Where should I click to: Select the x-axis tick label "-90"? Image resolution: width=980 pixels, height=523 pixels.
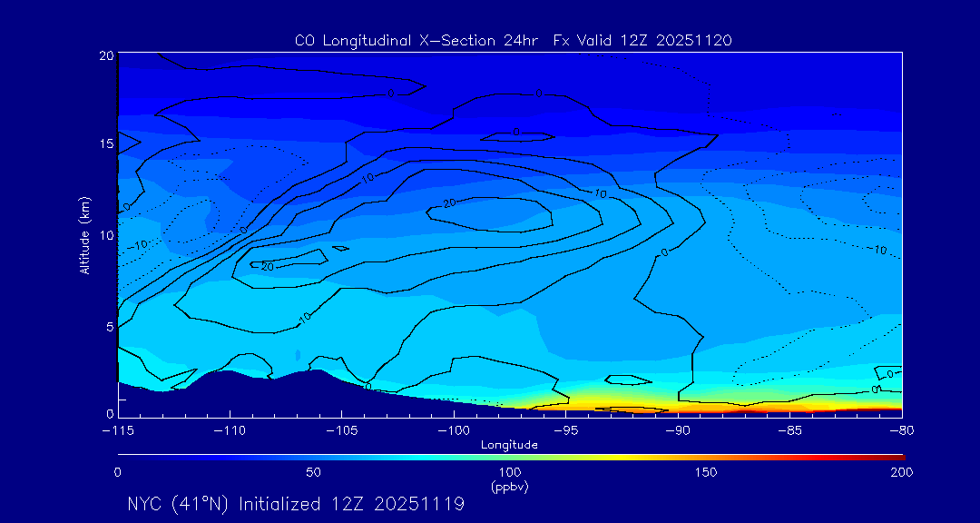click(678, 431)
